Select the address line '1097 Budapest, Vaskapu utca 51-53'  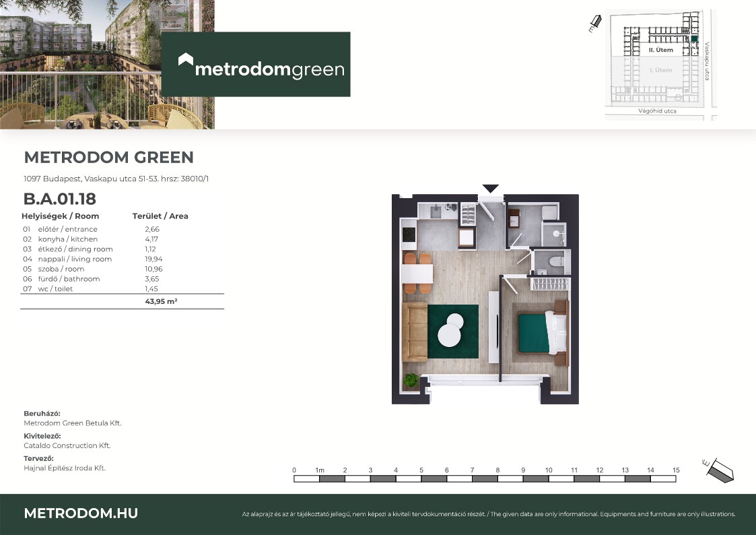(91, 179)
